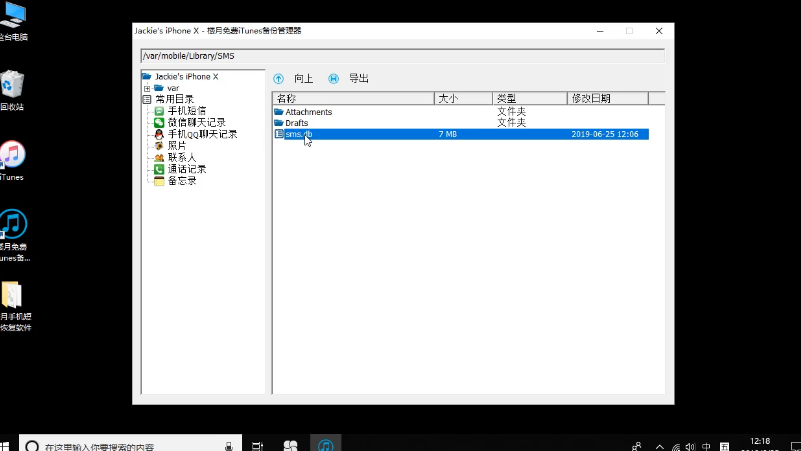The width and height of the screenshot is (801, 451).
Task: Sort by the 大小 column header
Action: 463,98
